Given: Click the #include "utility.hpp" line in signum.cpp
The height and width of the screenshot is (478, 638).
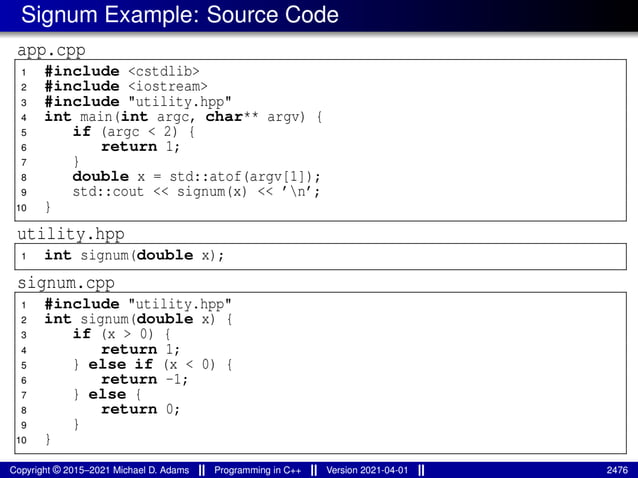Looking at the screenshot, I should click(138, 304).
